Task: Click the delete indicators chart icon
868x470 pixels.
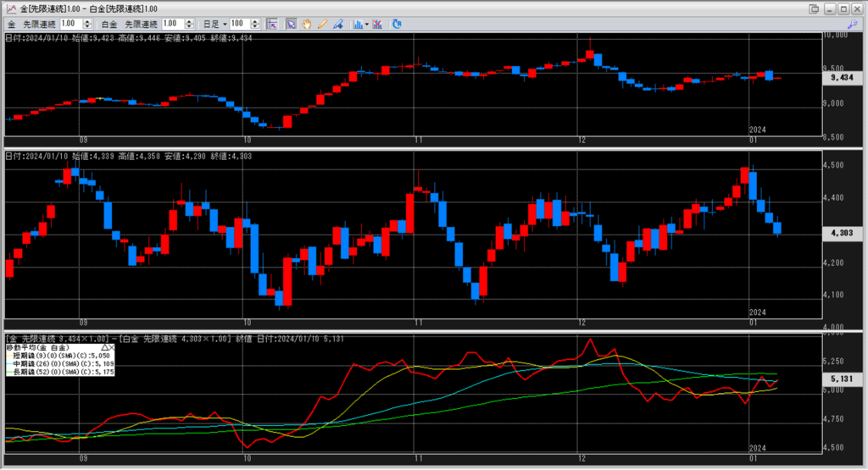Action: pos(376,24)
